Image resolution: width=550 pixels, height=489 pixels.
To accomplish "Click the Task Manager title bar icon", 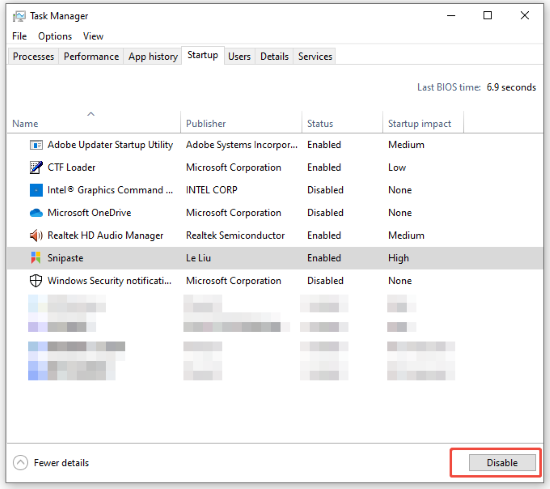I will click(19, 16).
